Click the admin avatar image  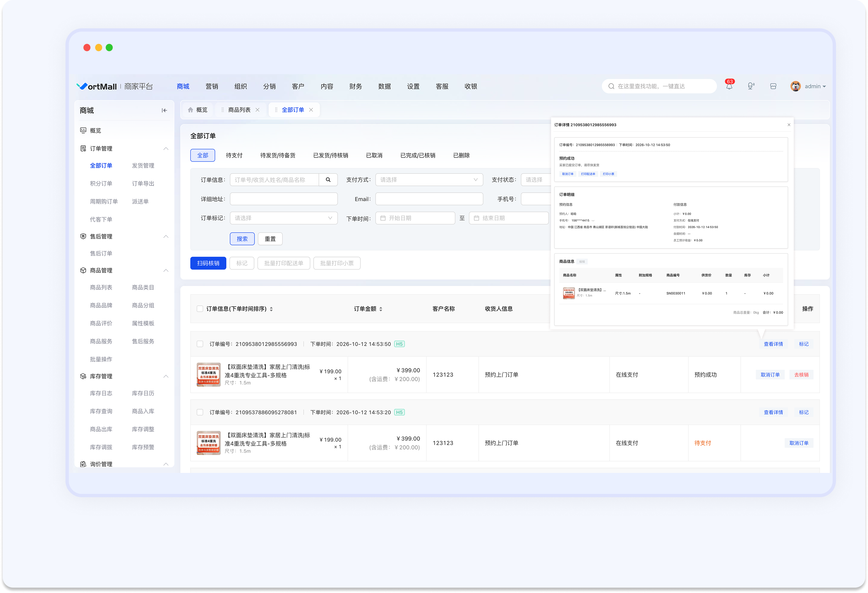795,86
